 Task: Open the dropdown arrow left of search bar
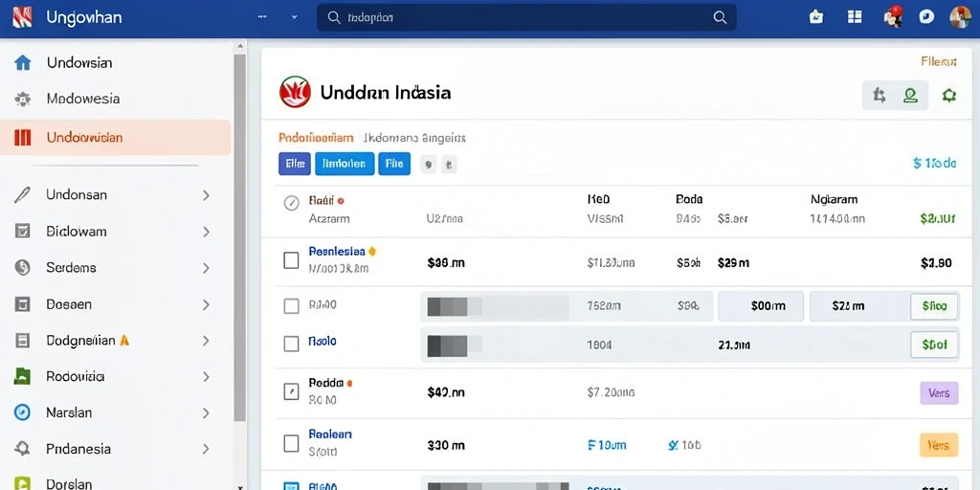pyautogui.click(x=295, y=17)
